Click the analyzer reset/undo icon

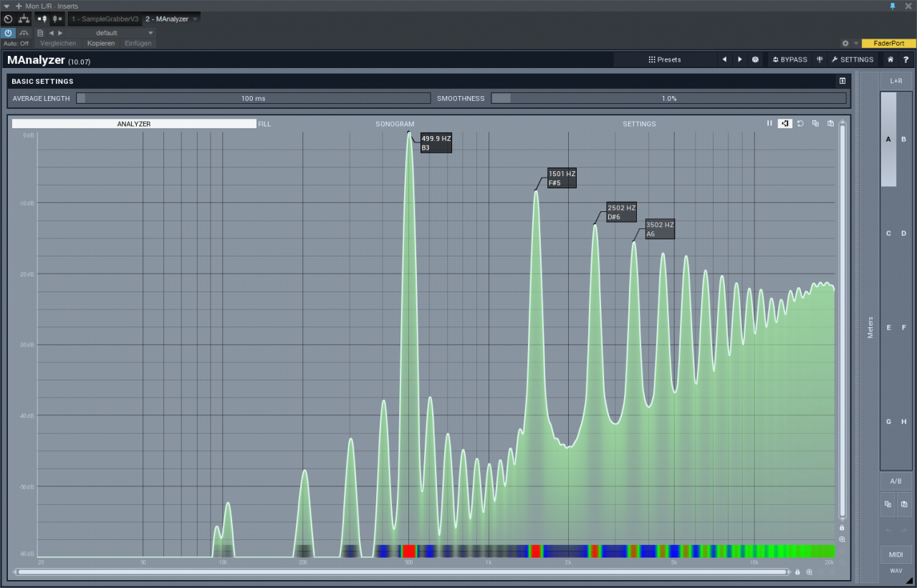point(800,123)
